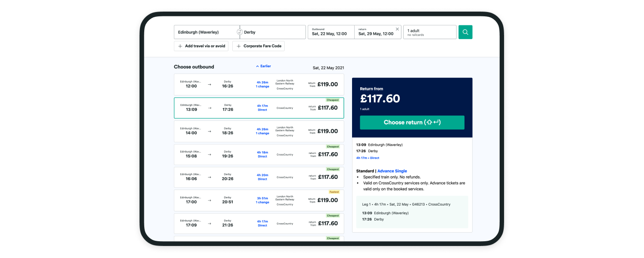The height and width of the screenshot is (258, 644).
Task: Select the 13:09 direct CrossCountry train
Action: (x=259, y=108)
